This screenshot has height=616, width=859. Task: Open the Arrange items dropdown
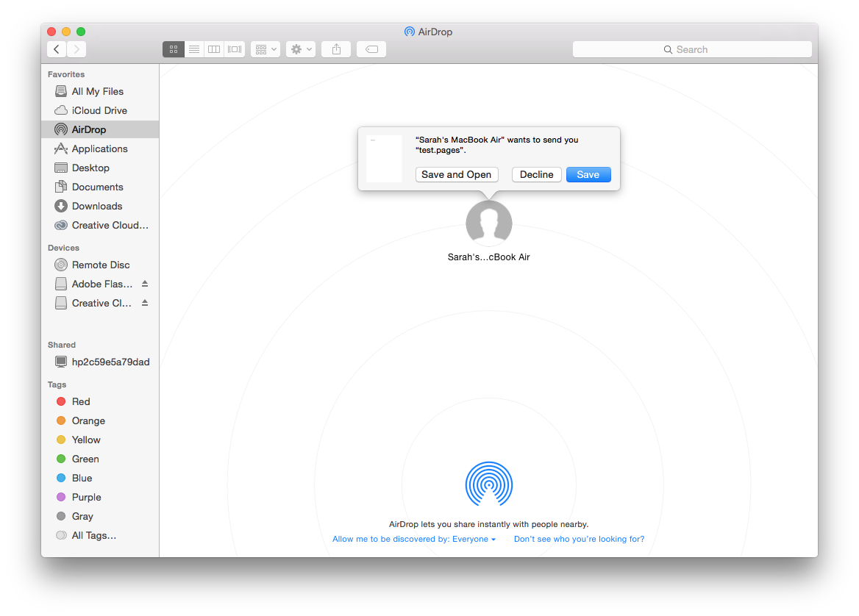click(265, 49)
